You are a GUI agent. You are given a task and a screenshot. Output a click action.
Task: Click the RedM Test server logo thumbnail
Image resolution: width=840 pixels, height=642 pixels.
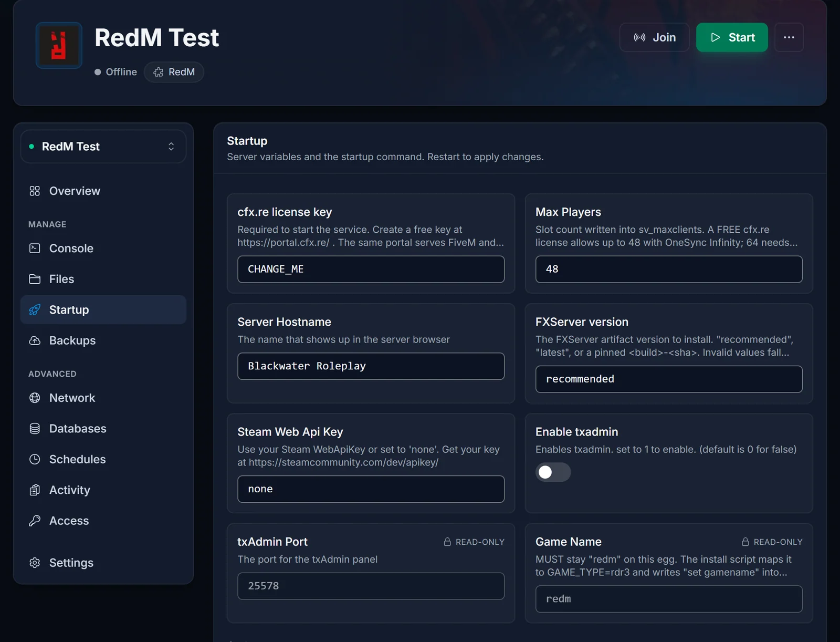tap(59, 45)
